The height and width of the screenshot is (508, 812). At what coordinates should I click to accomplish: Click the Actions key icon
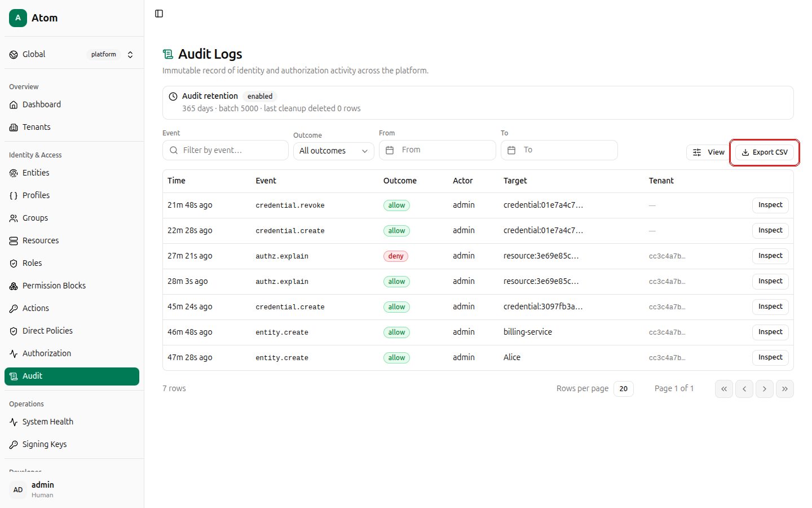coord(14,308)
